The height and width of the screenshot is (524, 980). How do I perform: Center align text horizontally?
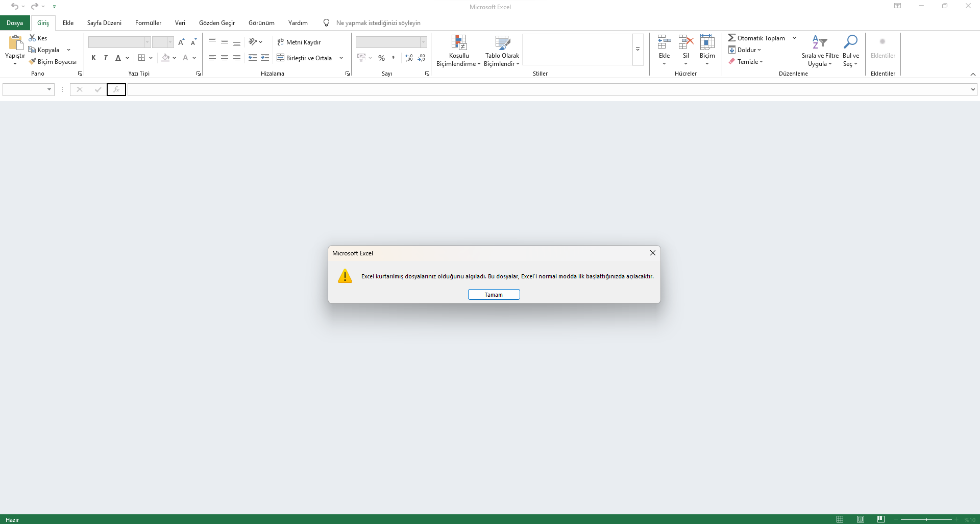pyautogui.click(x=225, y=58)
